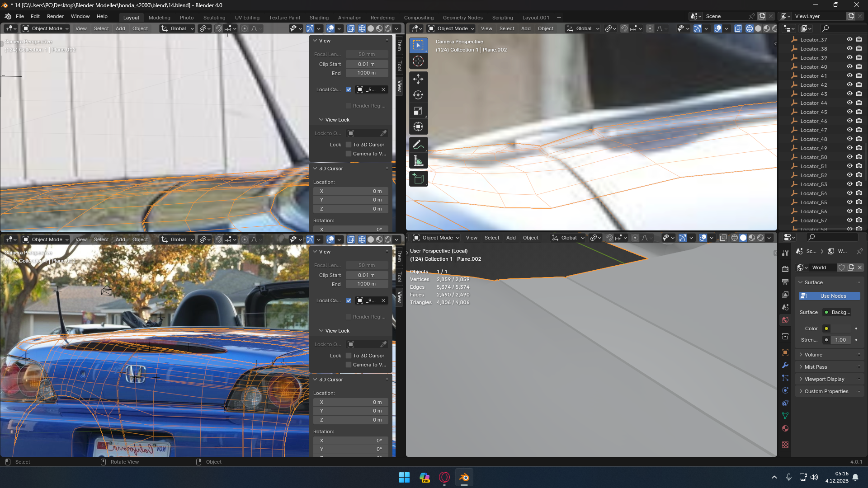
Task: Open the Render menu
Action: point(55,16)
